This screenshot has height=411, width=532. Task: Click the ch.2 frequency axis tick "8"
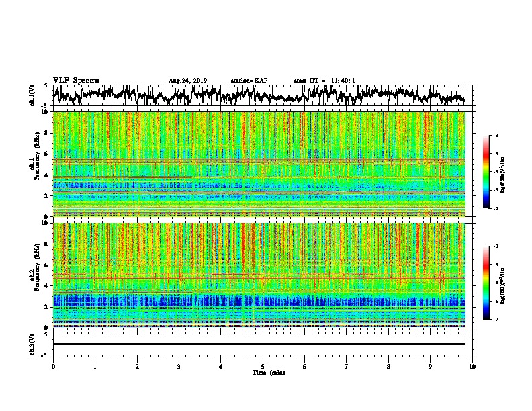(x=46, y=244)
